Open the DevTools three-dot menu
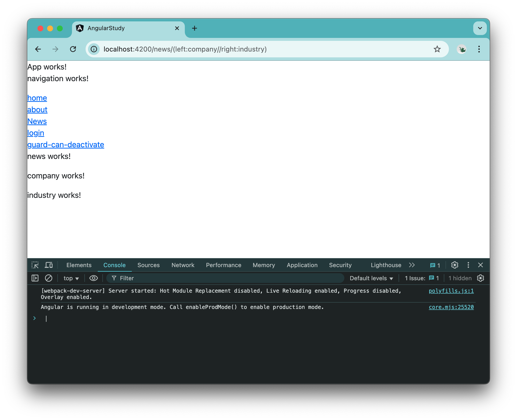 pyautogui.click(x=468, y=265)
